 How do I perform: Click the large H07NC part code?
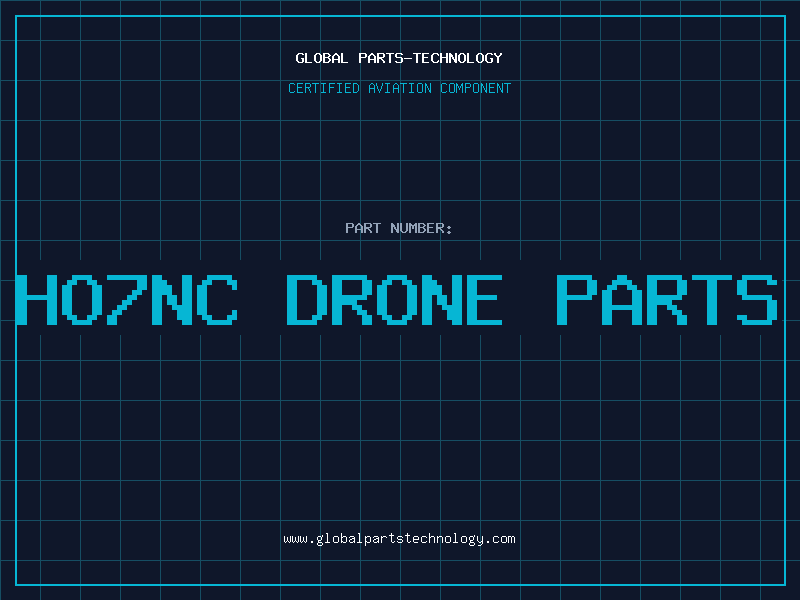point(127,299)
